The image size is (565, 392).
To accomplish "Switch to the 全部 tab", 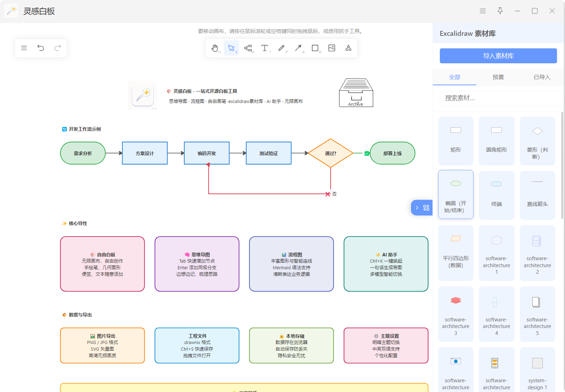I will click(x=454, y=77).
